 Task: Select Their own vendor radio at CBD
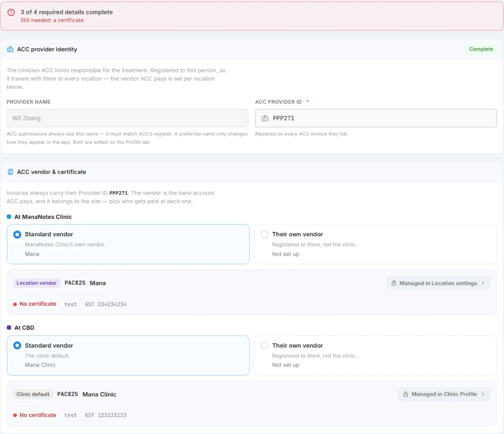265,345
